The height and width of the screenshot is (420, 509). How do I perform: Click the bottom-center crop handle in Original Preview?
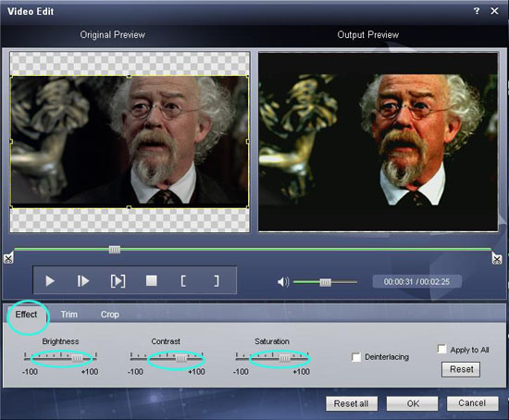(x=129, y=207)
